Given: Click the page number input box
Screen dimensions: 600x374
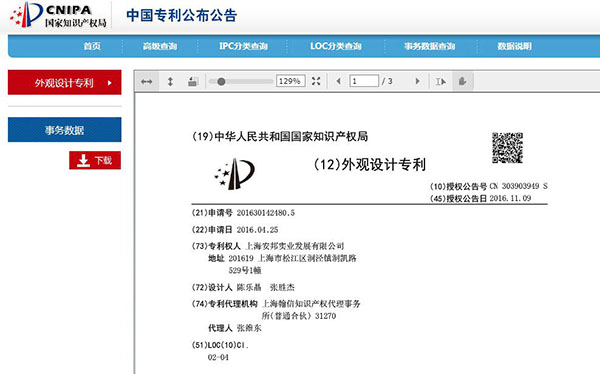Looking at the screenshot, I should (364, 81).
